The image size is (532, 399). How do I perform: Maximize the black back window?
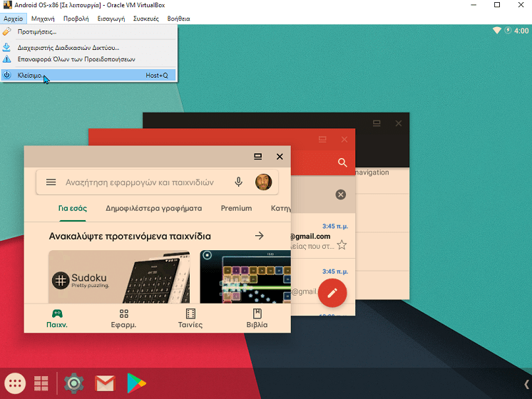pos(377,123)
